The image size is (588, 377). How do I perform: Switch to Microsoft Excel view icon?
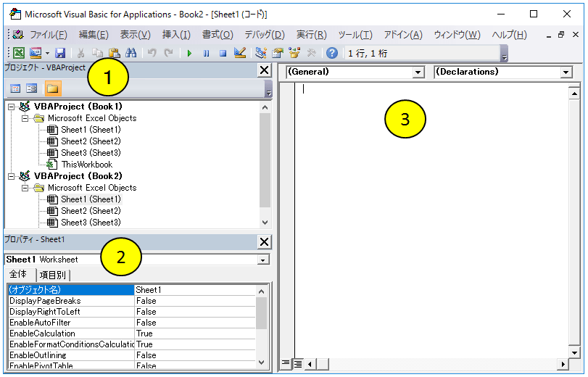(19, 53)
